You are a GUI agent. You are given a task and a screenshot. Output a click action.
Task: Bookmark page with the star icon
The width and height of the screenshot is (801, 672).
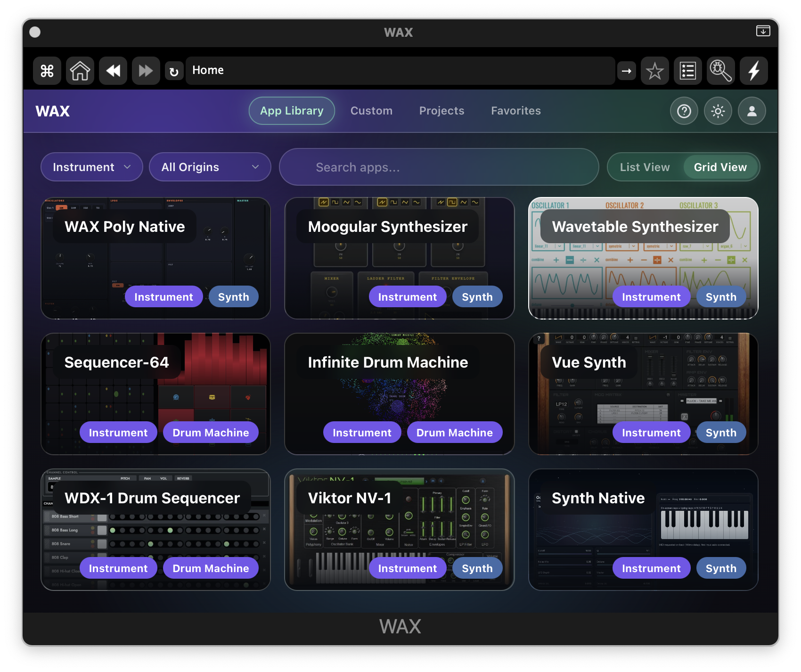pyautogui.click(x=655, y=71)
